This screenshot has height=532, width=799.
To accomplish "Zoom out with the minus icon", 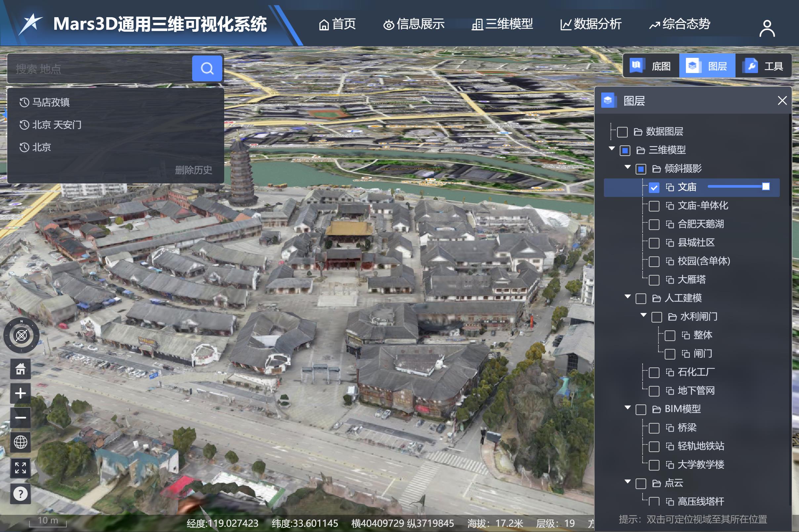I will pos(21,417).
